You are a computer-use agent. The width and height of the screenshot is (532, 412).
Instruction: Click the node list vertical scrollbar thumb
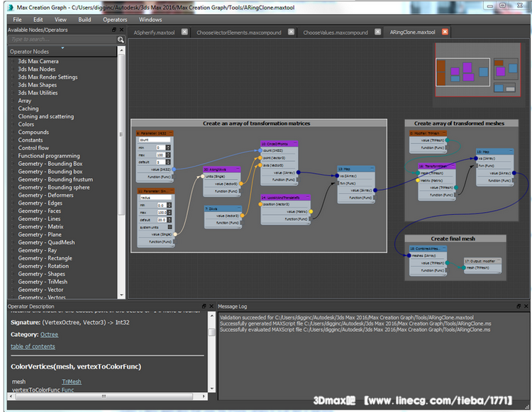pos(121,135)
